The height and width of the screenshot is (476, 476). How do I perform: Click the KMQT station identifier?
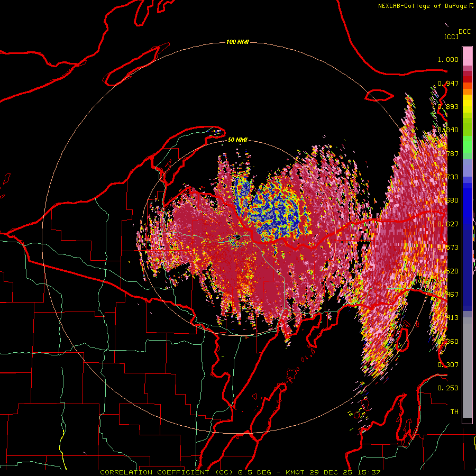(296, 472)
